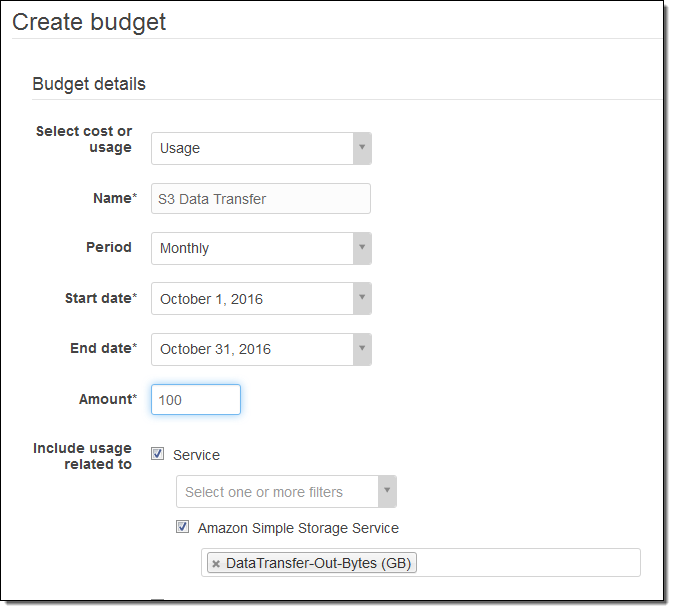Open the 'Select one or more filters' box

point(275,492)
